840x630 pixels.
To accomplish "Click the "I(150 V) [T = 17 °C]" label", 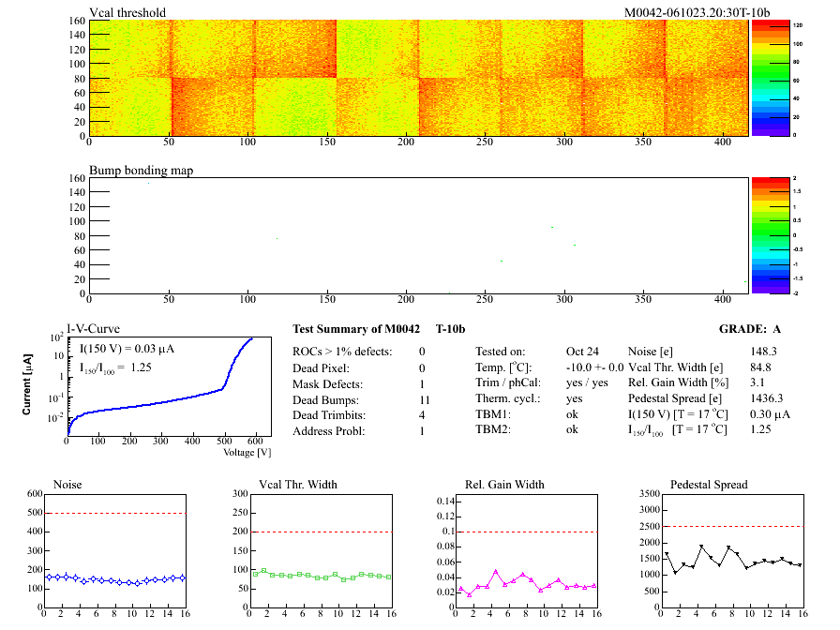I will click(x=678, y=414).
